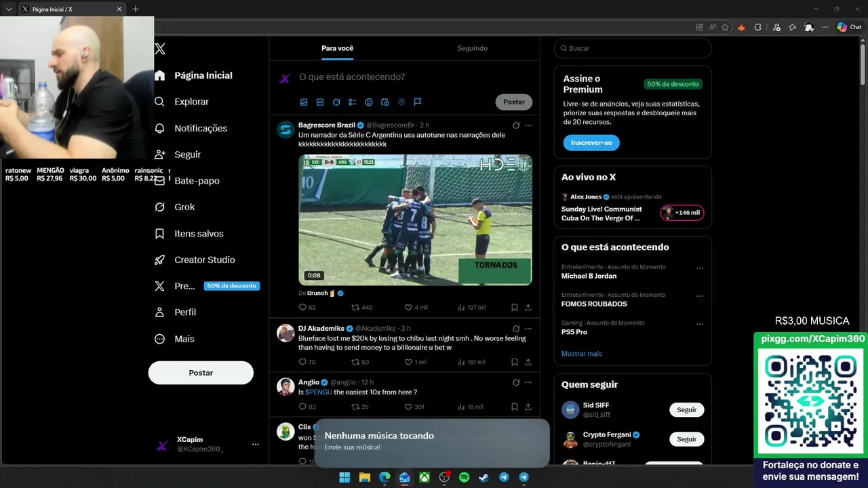
Task: Open browser favorites list icon
Action: tap(792, 27)
